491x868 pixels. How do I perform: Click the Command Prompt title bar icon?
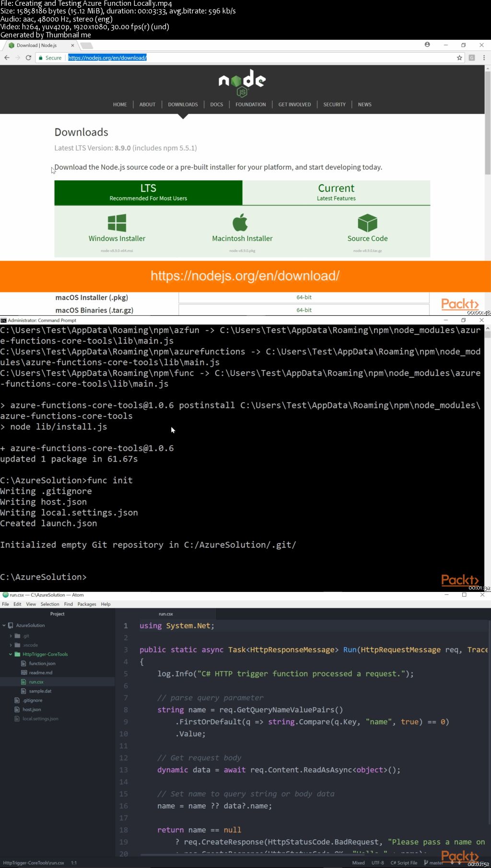(3, 320)
